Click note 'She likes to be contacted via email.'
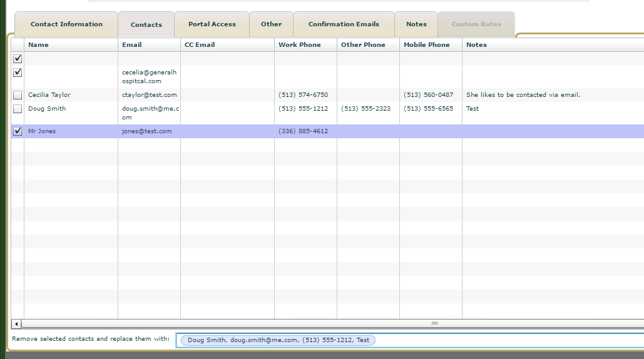Image resolution: width=644 pixels, height=359 pixels. (x=523, y=95)
